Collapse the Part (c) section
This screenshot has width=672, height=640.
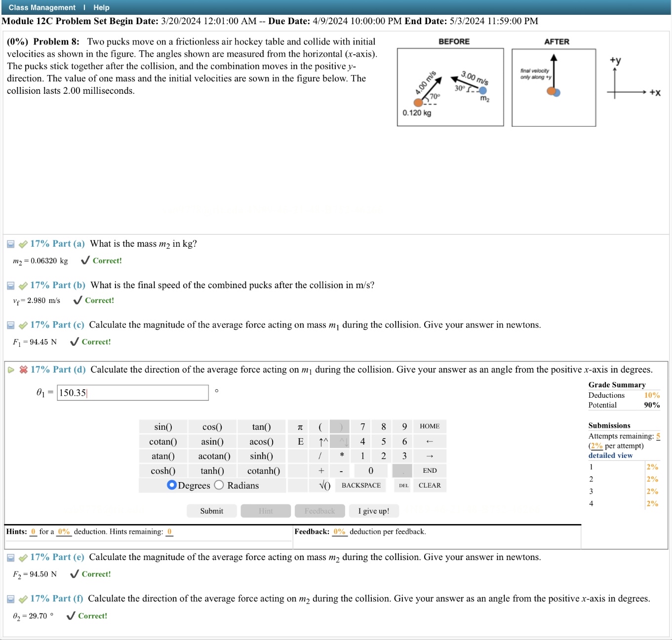(x=10, y=325)
